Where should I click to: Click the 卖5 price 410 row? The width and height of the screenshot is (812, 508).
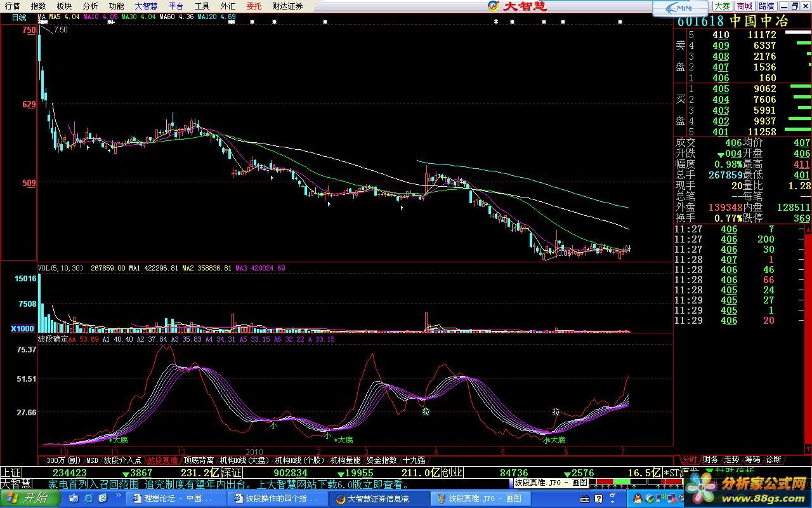pos(743,35)
